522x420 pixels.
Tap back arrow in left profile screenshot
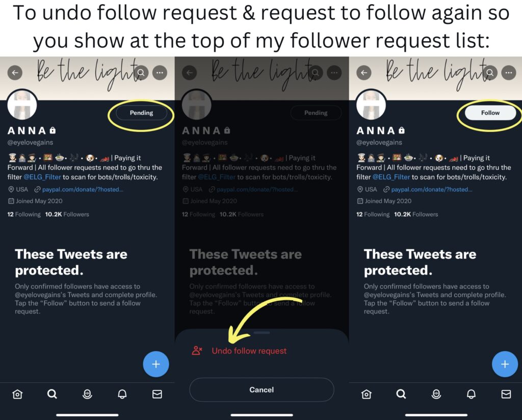click(15, 72)
